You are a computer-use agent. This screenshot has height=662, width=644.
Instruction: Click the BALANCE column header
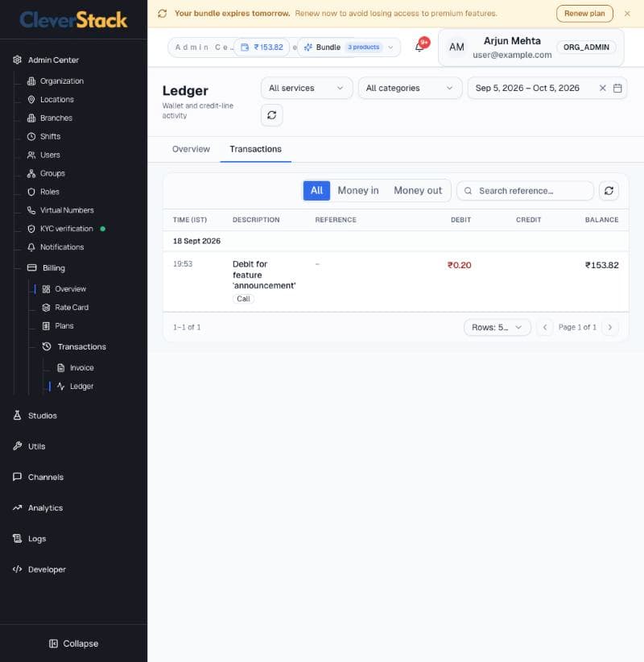602,220
